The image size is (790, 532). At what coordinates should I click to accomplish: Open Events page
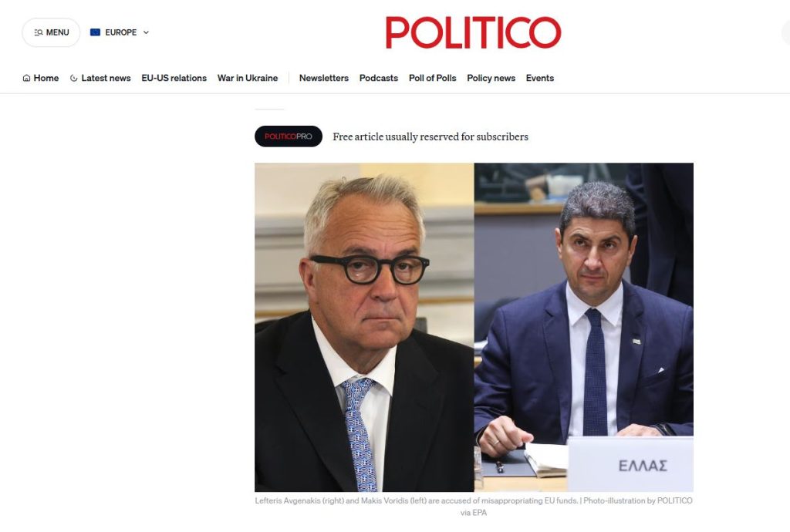(x=539, y=78)
